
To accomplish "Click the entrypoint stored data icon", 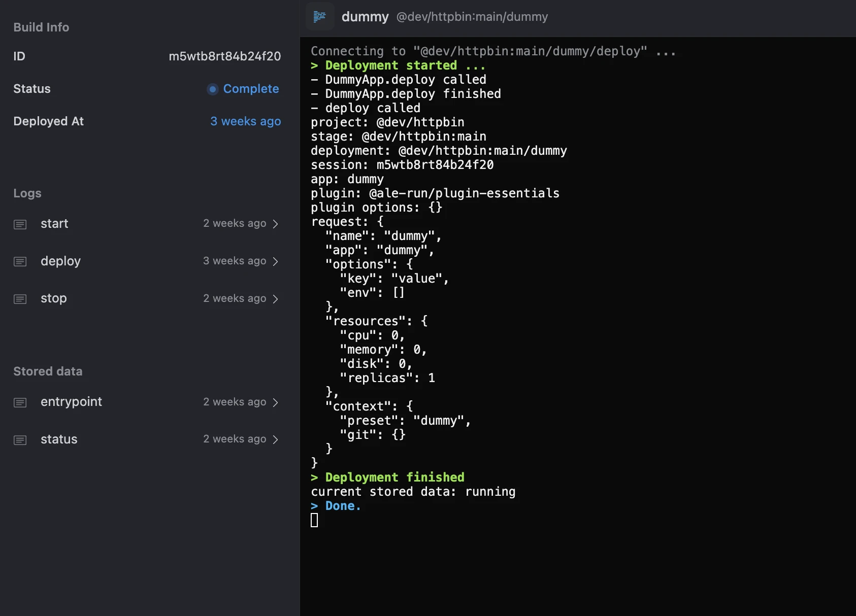I will [20, 402].
